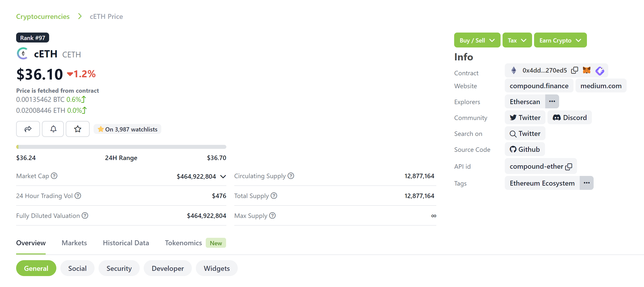
Task: Click the $476 trading volume value
Action: (219, 196)
